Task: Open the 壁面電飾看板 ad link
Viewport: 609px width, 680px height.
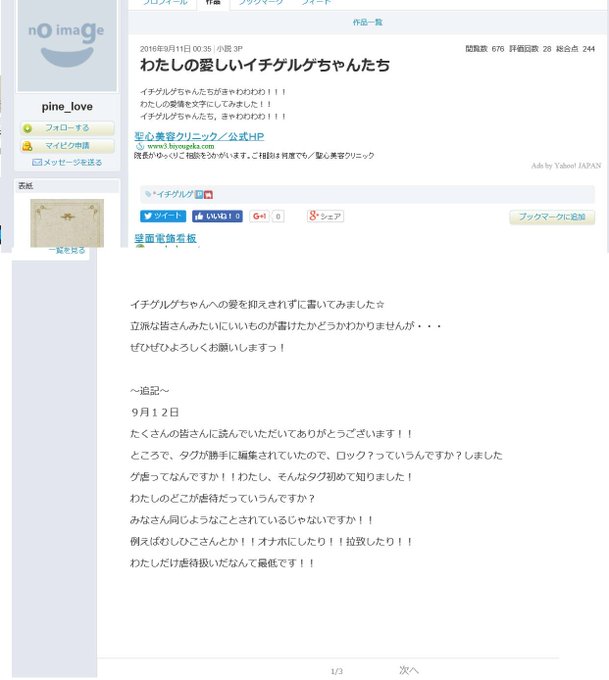Action: [165, 238]
